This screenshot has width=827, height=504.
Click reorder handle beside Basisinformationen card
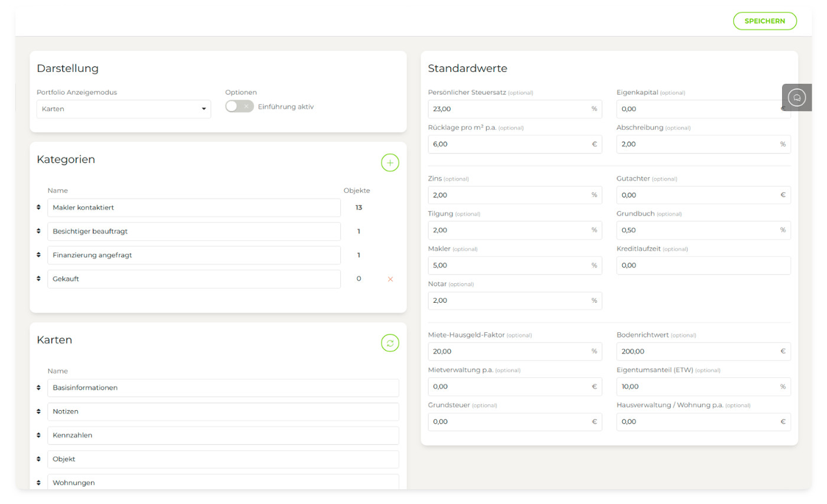tap(38, 388)
